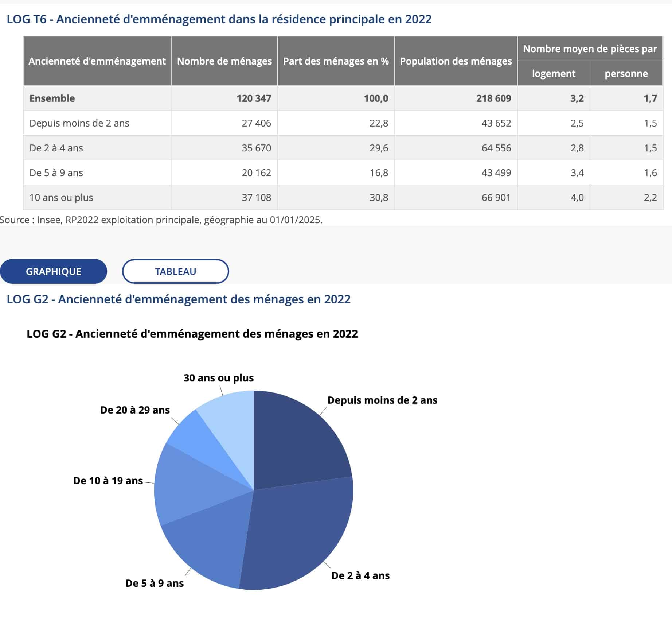
Task: Select the '10 ans ou plus' table row label
Action: point(61,197)
